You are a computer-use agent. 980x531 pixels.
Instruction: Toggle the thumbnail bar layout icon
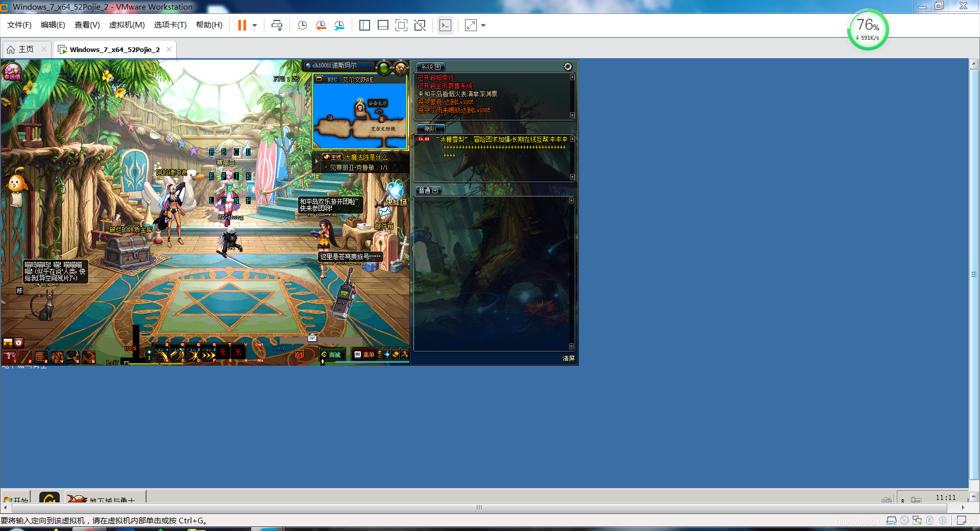click(x=383, y=26)
